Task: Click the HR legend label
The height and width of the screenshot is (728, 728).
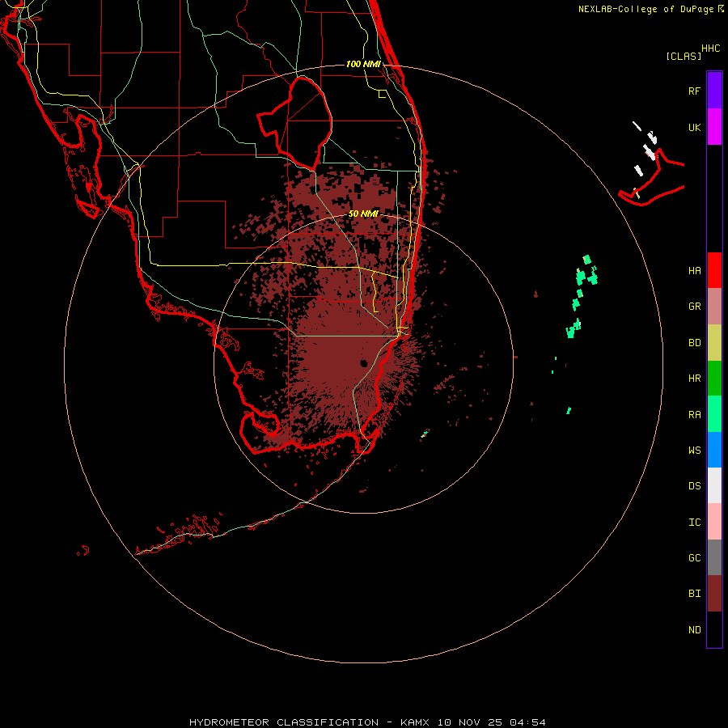Action: click(694, 379)
